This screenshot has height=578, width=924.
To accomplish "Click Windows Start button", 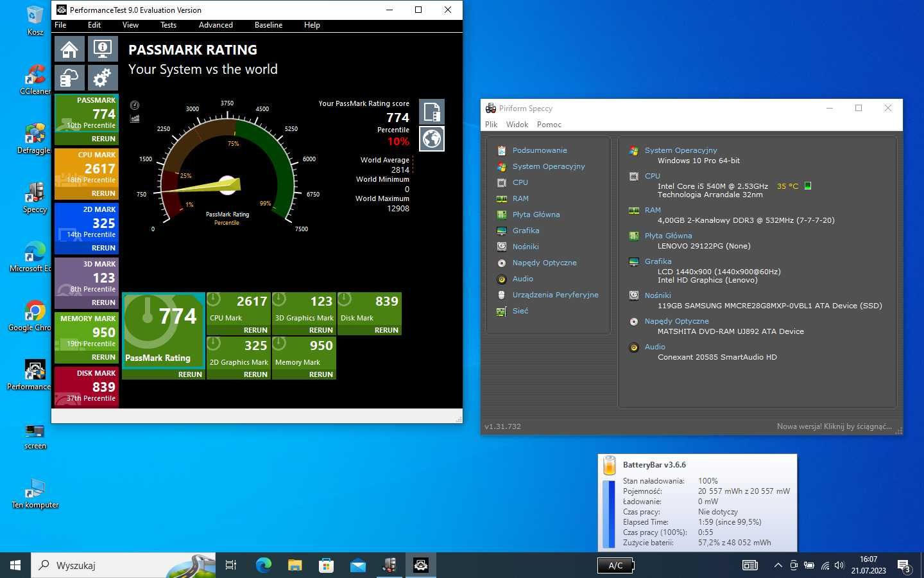I will click(15, 565).
